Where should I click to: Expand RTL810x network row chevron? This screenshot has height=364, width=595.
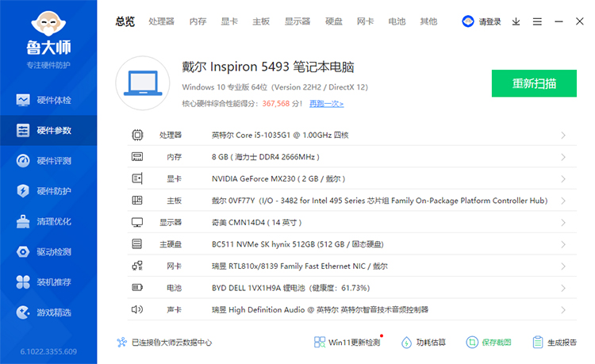point(563,266)
